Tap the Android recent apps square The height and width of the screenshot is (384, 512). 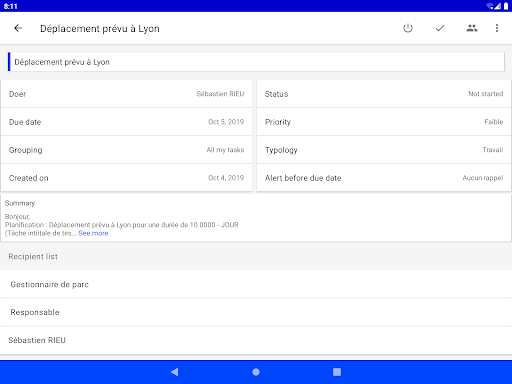(337, 372)
